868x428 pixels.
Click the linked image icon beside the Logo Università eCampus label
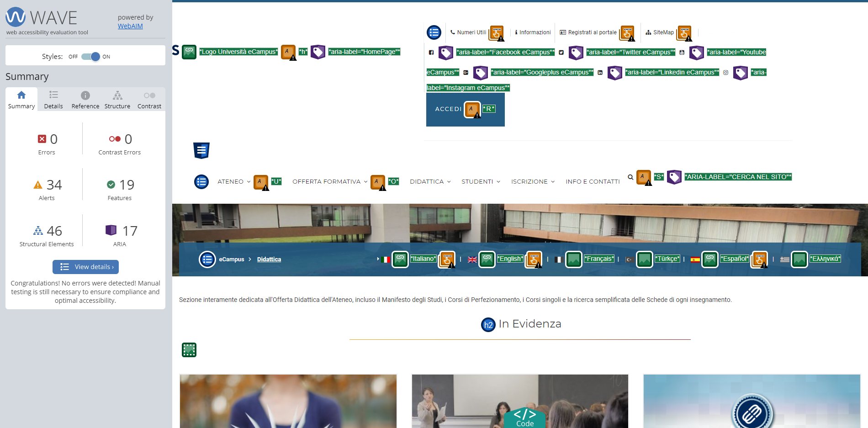point(189,52)
